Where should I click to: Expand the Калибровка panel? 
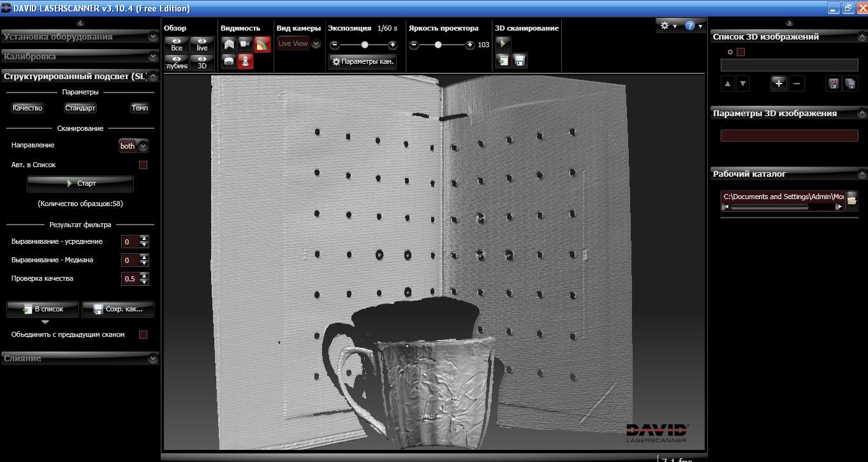pos(80,56)
